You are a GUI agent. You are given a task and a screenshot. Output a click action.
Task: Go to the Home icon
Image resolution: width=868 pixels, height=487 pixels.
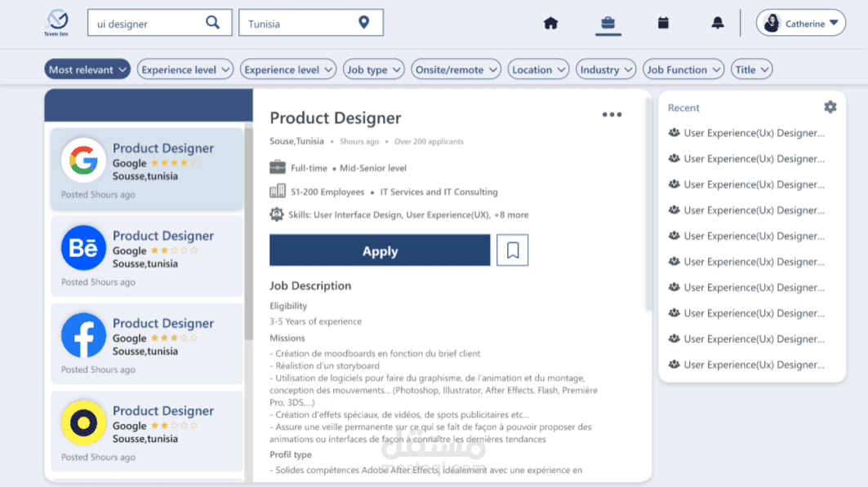pos(550,23)
